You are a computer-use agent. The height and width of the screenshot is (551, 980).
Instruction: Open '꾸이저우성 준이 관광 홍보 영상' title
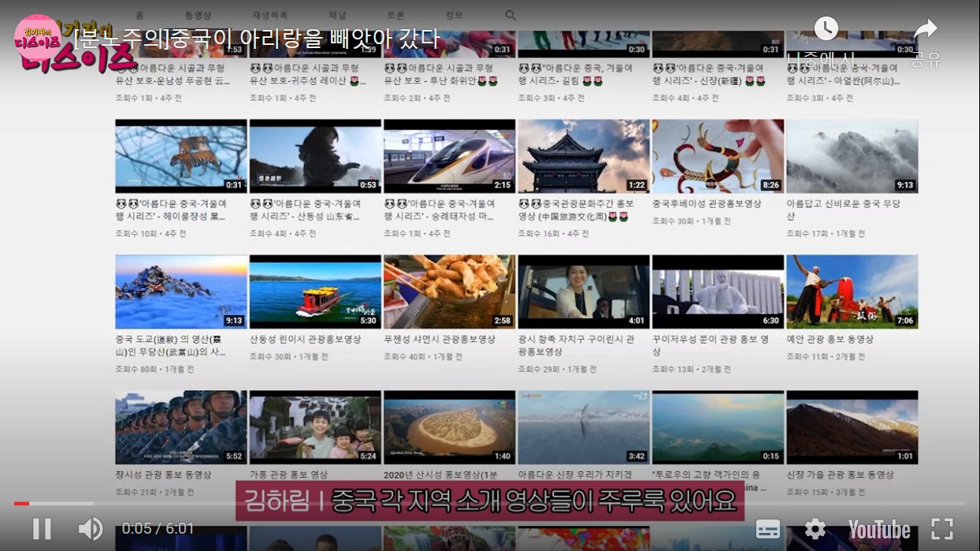711,345
